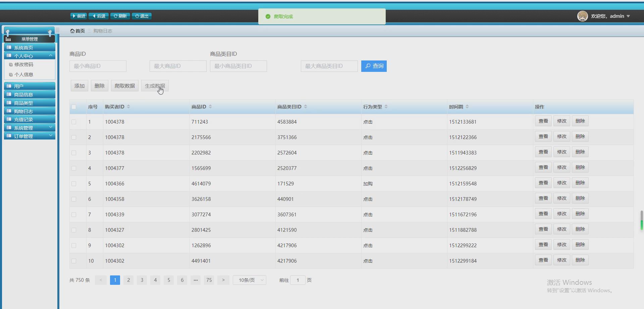Image resolution: width=644 pixels, height=309 pixels.
Task: Click the 后退 back button
Action: click(x=99, y=16)
